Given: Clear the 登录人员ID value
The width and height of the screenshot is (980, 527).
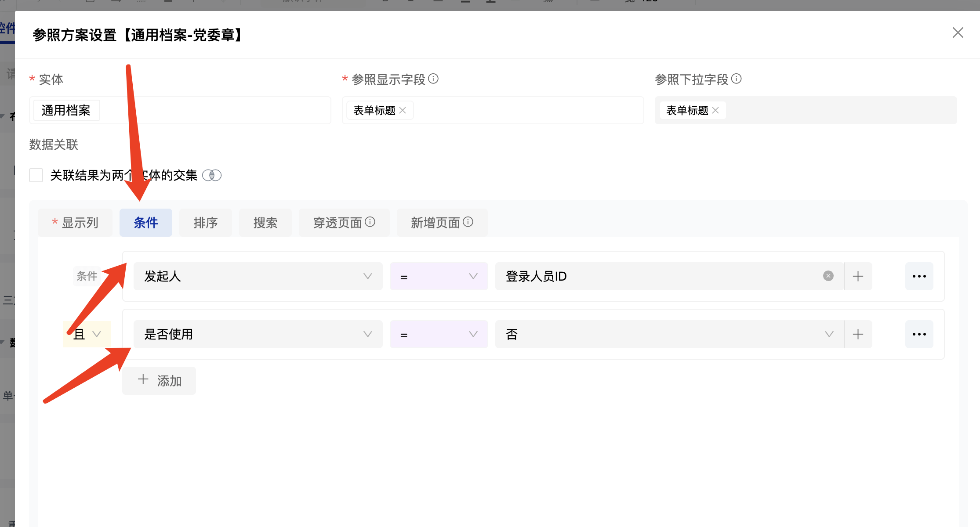Looking at the screenshot, I should click(828, 276).
